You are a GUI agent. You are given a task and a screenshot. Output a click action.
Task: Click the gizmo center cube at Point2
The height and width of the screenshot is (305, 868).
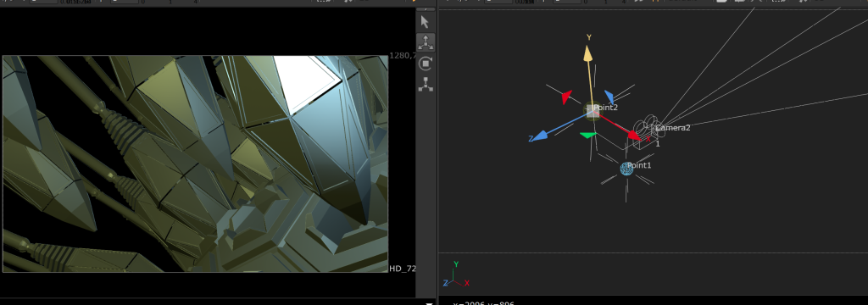point(593,112)
